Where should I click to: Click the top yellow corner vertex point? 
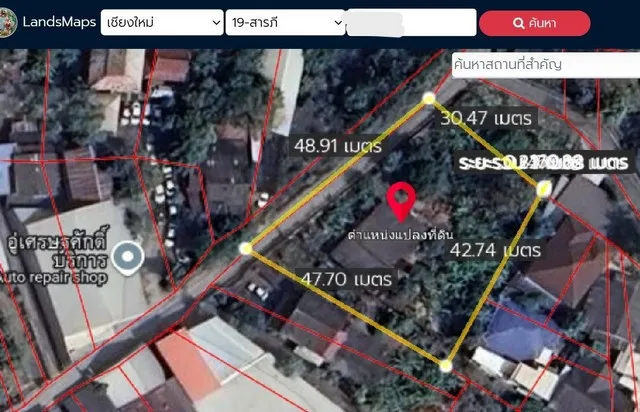(429, 98)
